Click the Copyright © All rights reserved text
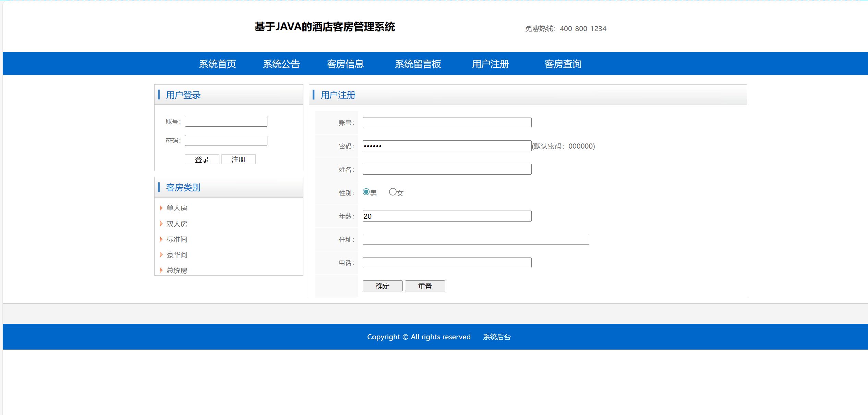The width and height of the screenshot is (868, 415). pyautogui.click(x=419, y=337)
